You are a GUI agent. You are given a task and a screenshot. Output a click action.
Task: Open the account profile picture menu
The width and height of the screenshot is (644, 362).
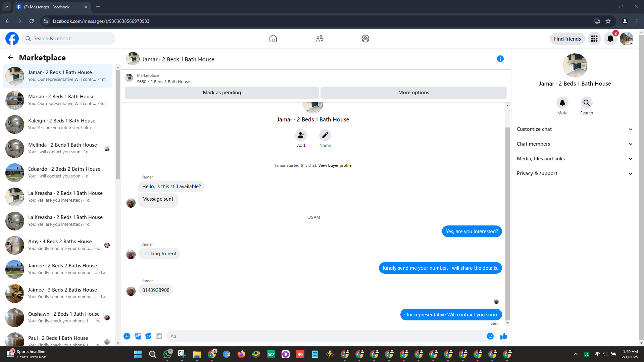[x=627, y=39]
